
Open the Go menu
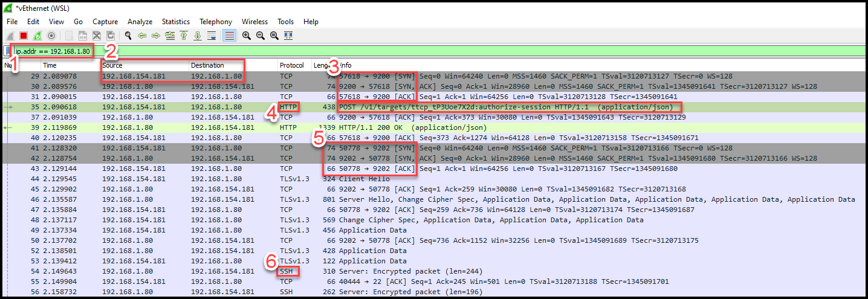click(79, 22)
